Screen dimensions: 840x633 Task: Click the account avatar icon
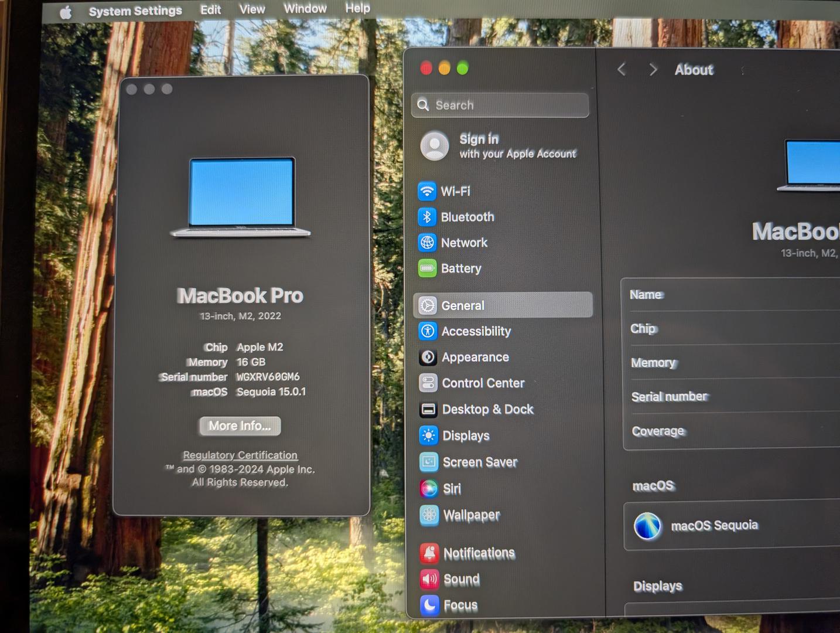435,145
